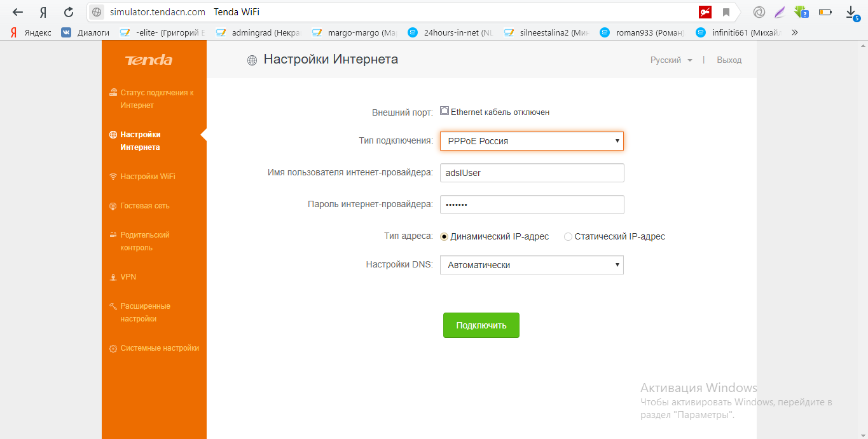
Task: Select Динамический IP-адрес radio button
Action: click(x=444, y=236)
